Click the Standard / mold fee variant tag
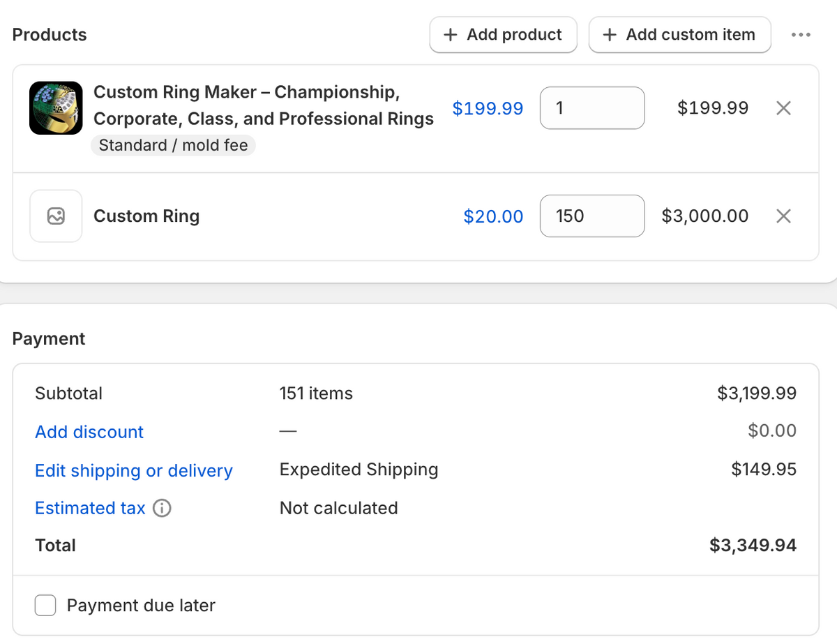 (x=173, y=146)
